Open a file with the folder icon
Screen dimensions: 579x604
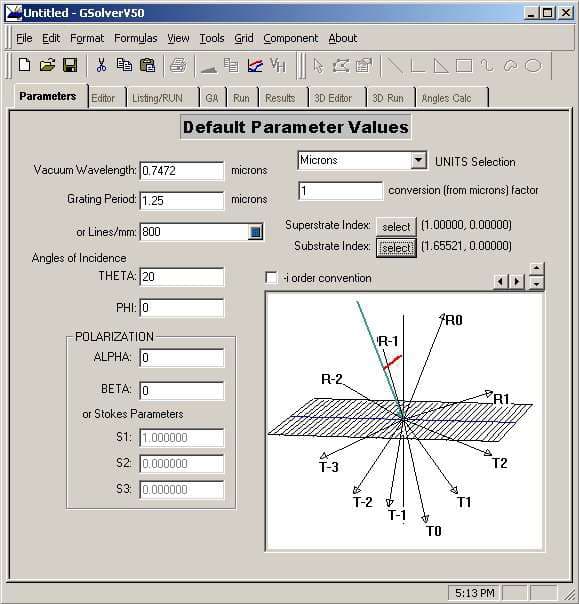point(47,65)
